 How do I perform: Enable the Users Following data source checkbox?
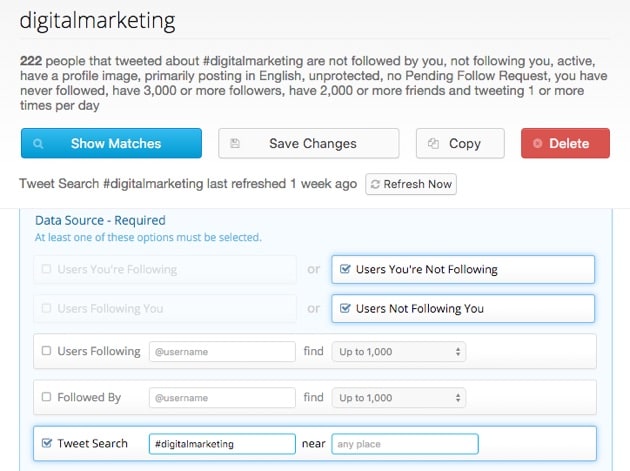[x=47, y=350]
